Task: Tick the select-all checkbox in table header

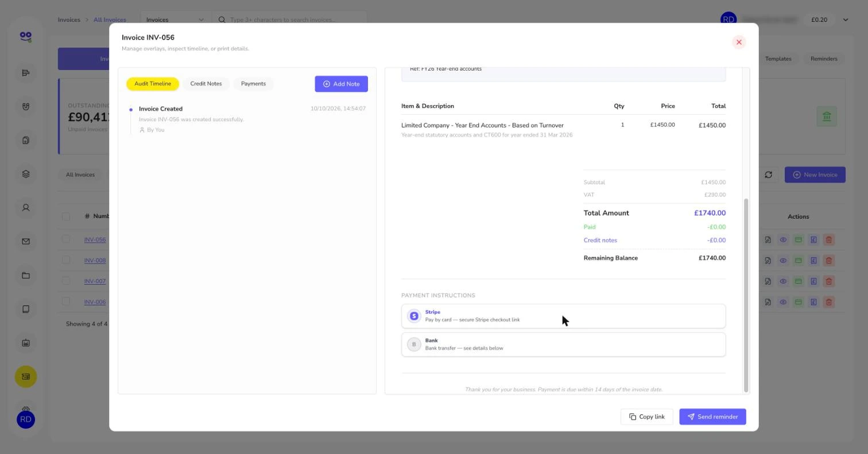Action: click(66, 216)
